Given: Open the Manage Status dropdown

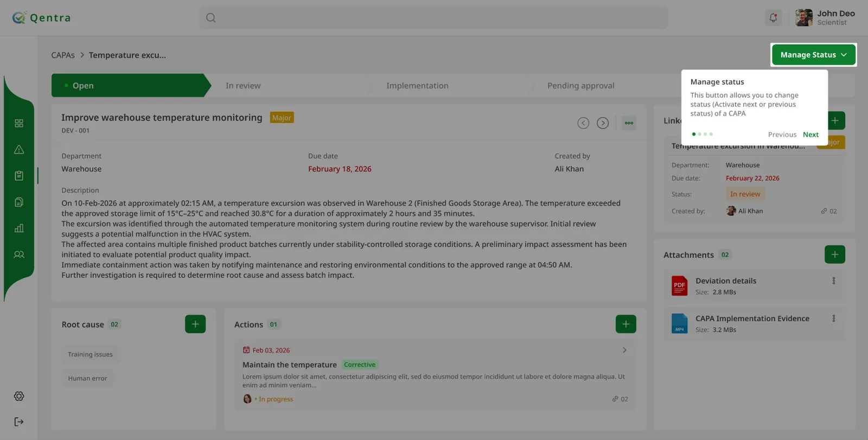Looking at the screenshot, I should [814, 55].
